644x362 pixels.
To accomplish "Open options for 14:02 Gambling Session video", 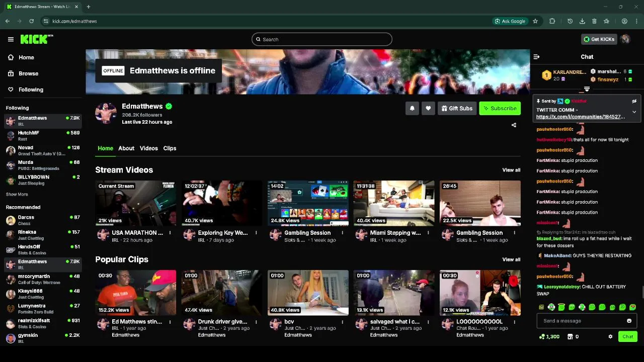I will pyautogui.click(x=342, y=233).
